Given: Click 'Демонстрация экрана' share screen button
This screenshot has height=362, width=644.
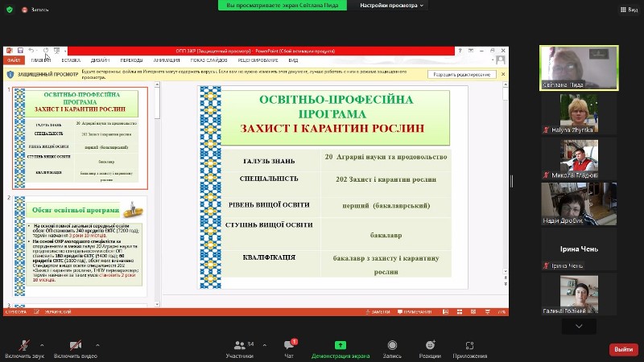Looking at the screenshot, I should (341, 349).
